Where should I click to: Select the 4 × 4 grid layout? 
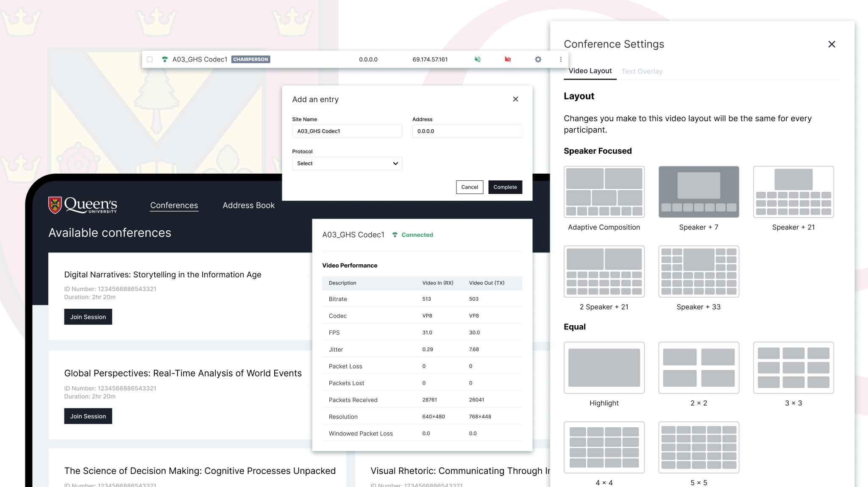[604, 447]
